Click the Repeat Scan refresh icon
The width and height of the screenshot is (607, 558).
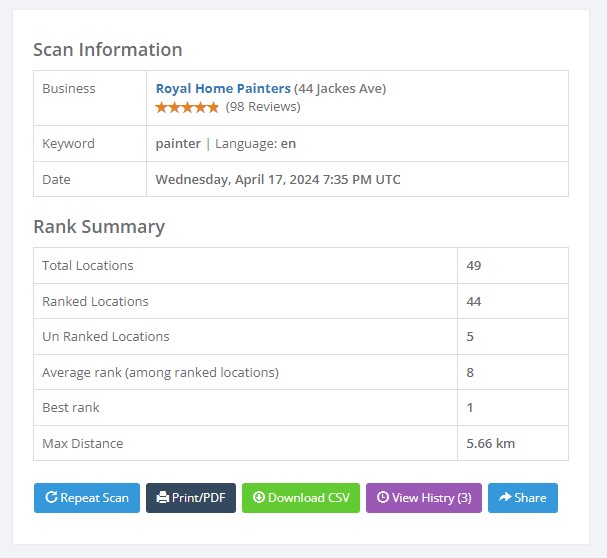click(51, 498)
